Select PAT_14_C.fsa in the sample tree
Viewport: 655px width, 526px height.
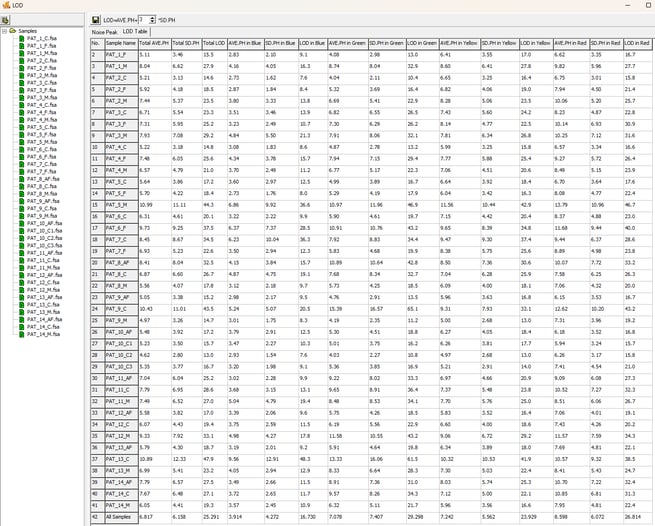click(x=43, y=327)
